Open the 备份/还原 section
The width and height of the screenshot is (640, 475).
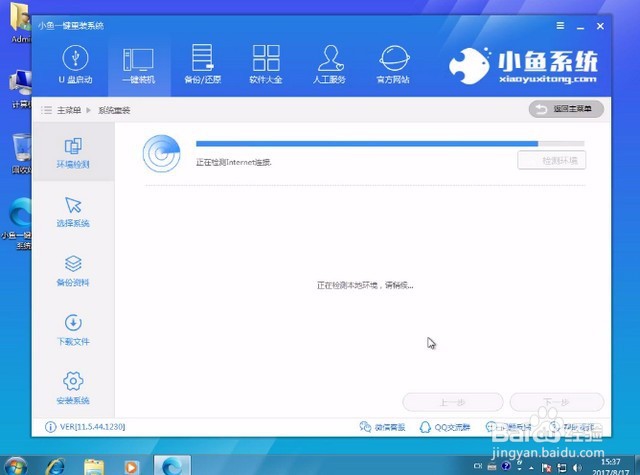(202, 64)
